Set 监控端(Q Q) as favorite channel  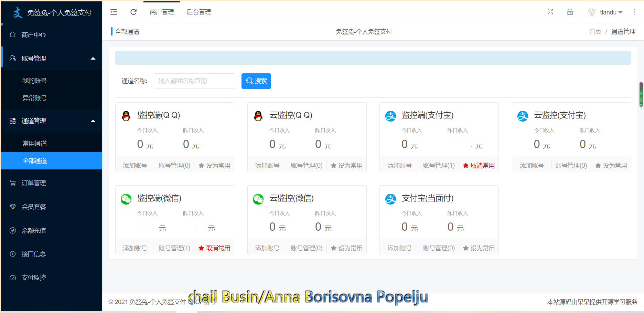(214, 166)
